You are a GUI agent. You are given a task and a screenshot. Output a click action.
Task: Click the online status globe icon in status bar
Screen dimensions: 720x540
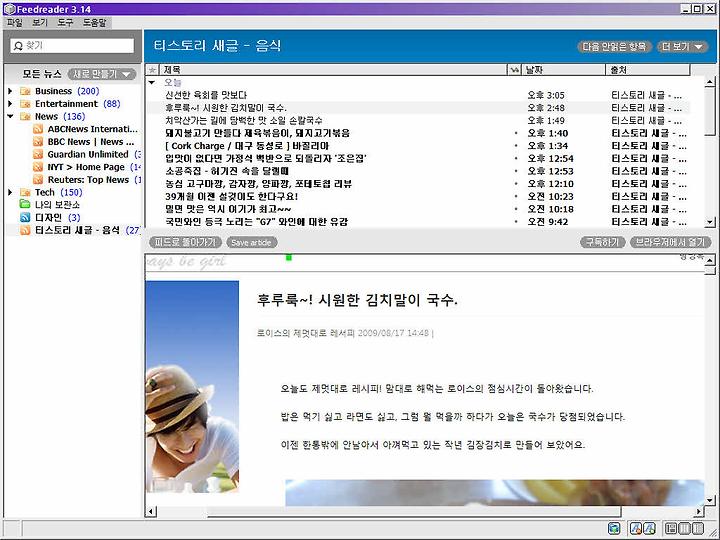point(613,529)
